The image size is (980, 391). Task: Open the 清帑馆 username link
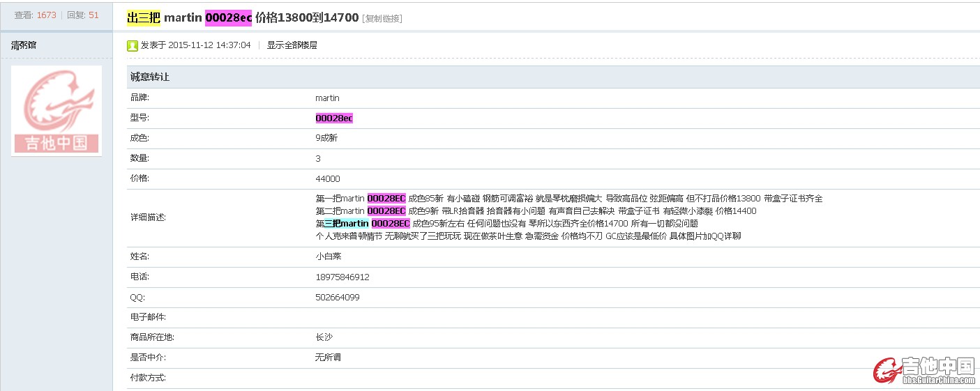[x=24, y=45]
